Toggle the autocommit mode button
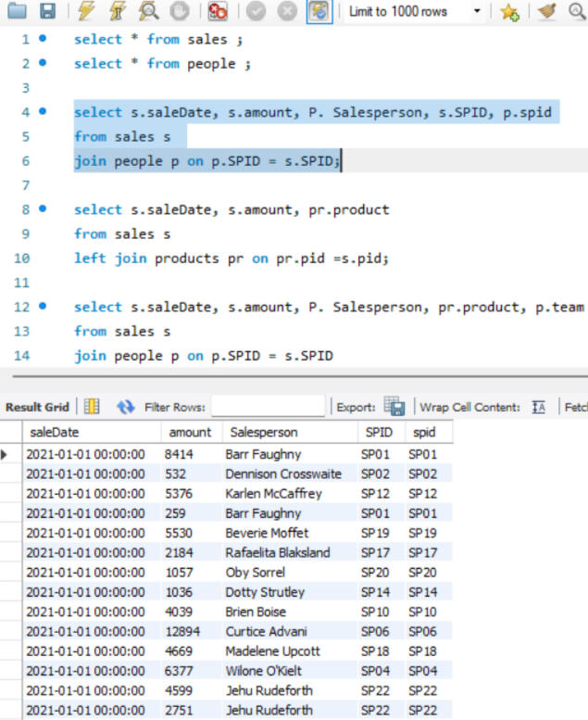Image resolution: width=588 pixels, height=720 pixels. [x=319, y=12]
